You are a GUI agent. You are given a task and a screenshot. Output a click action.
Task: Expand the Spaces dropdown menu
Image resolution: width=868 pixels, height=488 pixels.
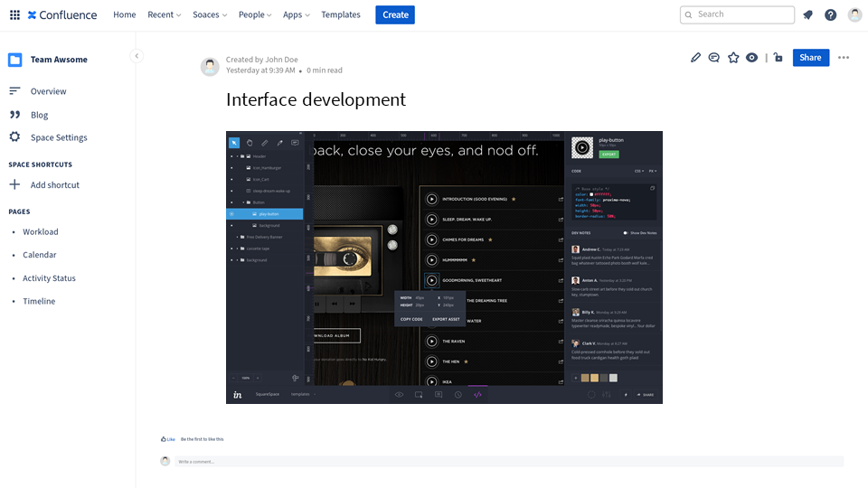(210, 15)
